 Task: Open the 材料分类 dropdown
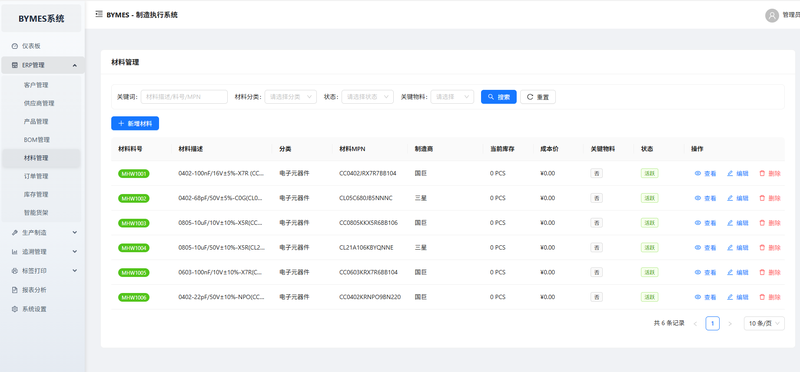(x=290, y=97)
